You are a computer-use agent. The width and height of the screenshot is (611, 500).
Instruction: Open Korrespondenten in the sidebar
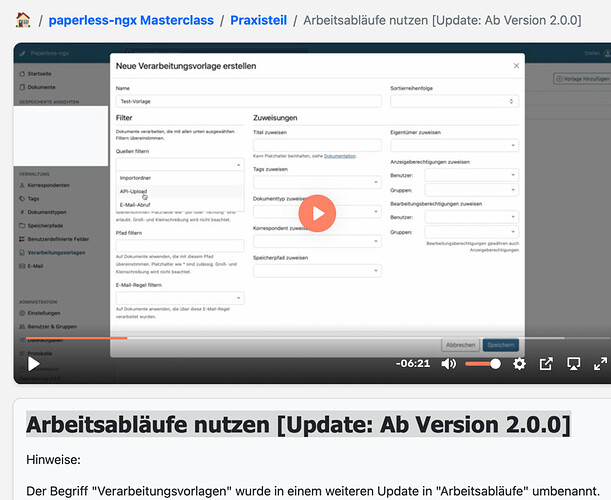(x=48, y=185)
